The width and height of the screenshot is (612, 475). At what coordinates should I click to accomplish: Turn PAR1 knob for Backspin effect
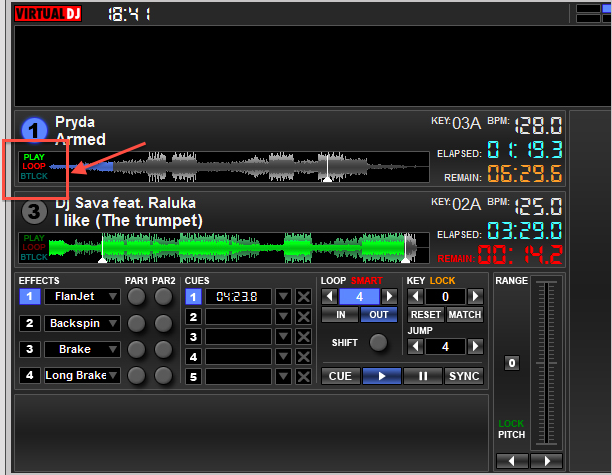pos(137,323)
